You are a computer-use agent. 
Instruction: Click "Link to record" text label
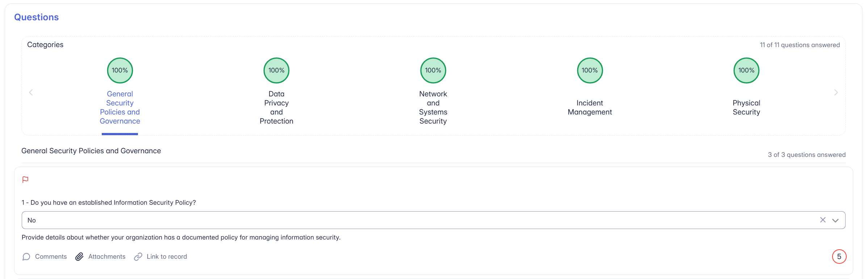click(167, 257)
